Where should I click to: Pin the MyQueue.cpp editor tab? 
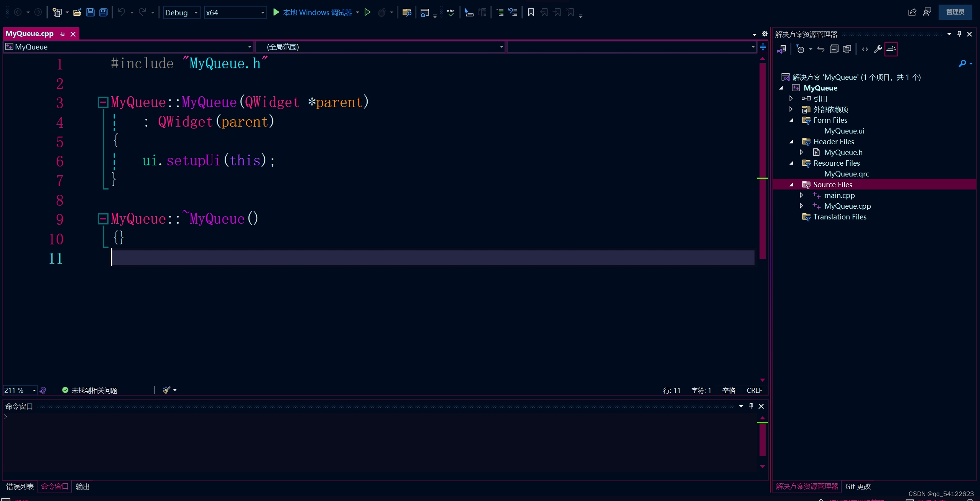(62, 34)
